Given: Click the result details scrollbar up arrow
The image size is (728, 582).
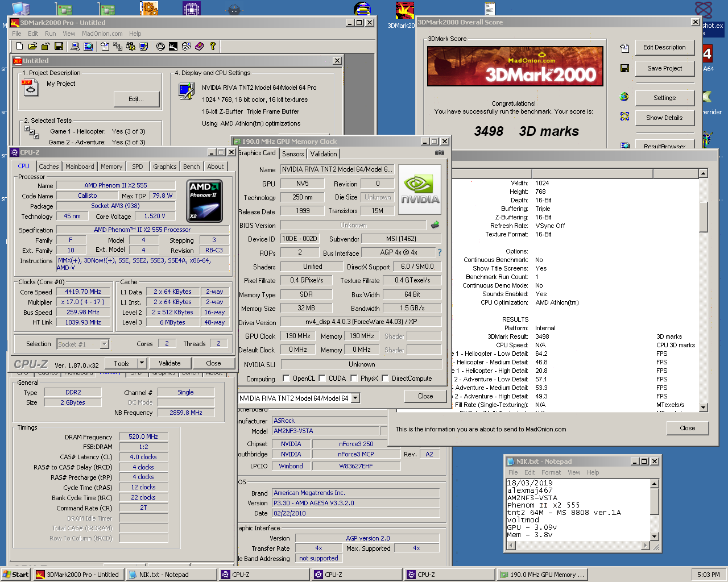Looking at the screenshot, I should pyautogui.click(x=704, y=173).
